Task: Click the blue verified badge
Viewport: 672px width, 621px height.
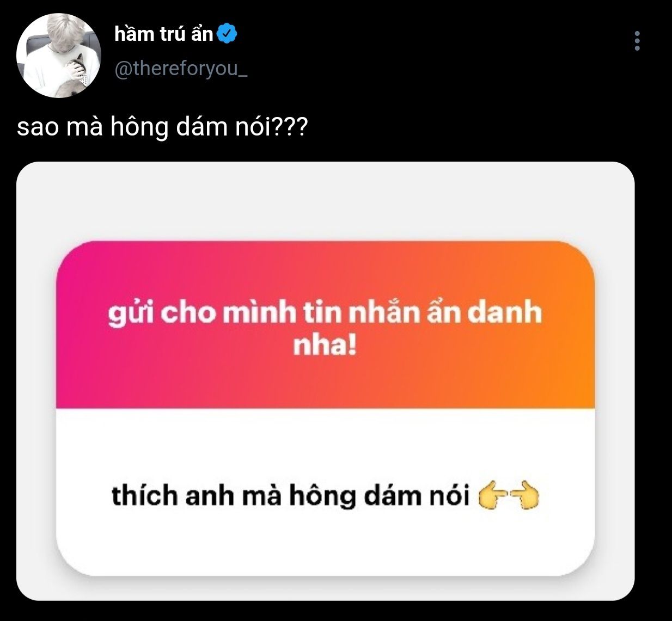Action: coord(227,34)
